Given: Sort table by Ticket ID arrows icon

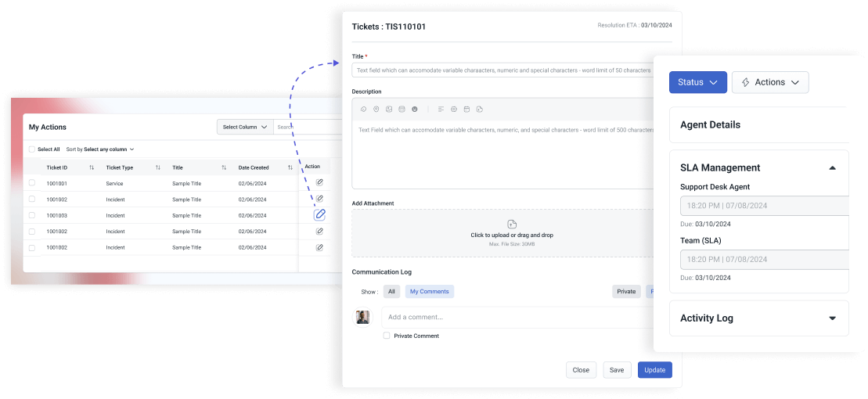Looking at the screenshot, I should pyautogui.click(x=92, y=167).
